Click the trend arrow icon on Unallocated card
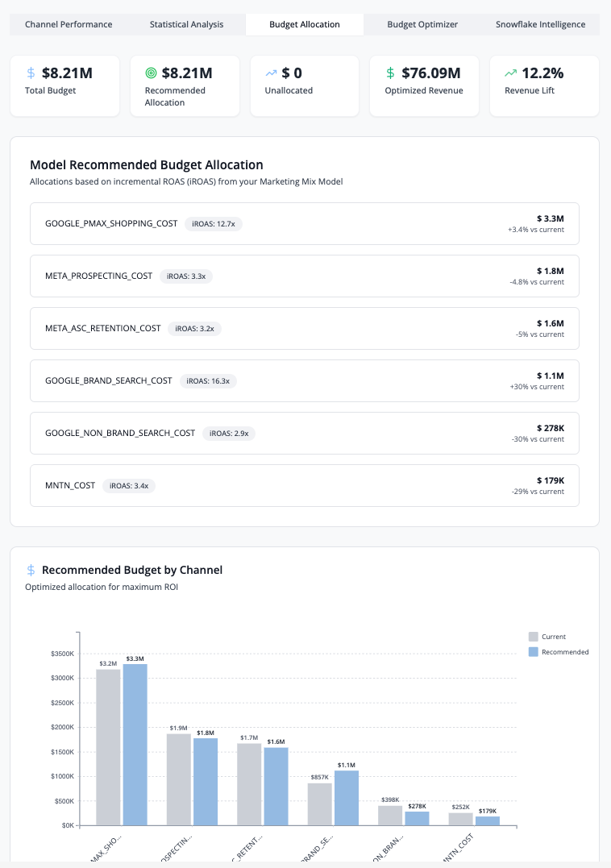This screenshot has height=868, width=611. pos(271,73)
